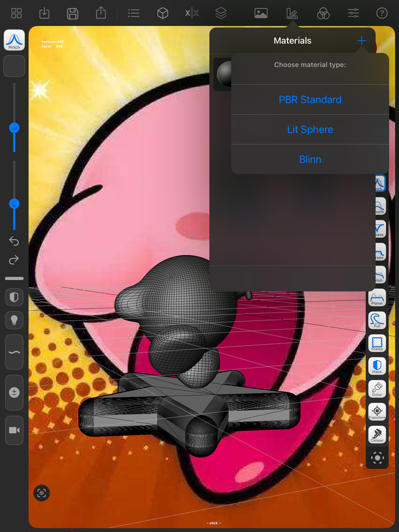Activate the Mask tool
399x532 pixels.
tap(377, 366)
